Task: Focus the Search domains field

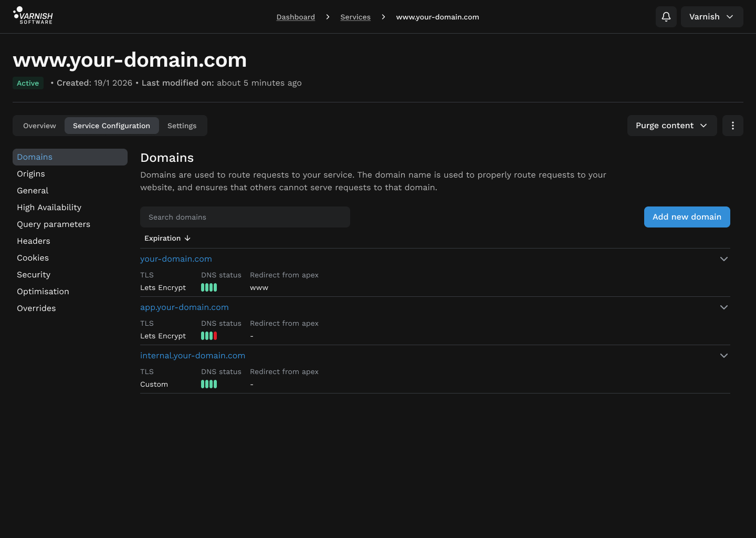Action: coord(245,217)
